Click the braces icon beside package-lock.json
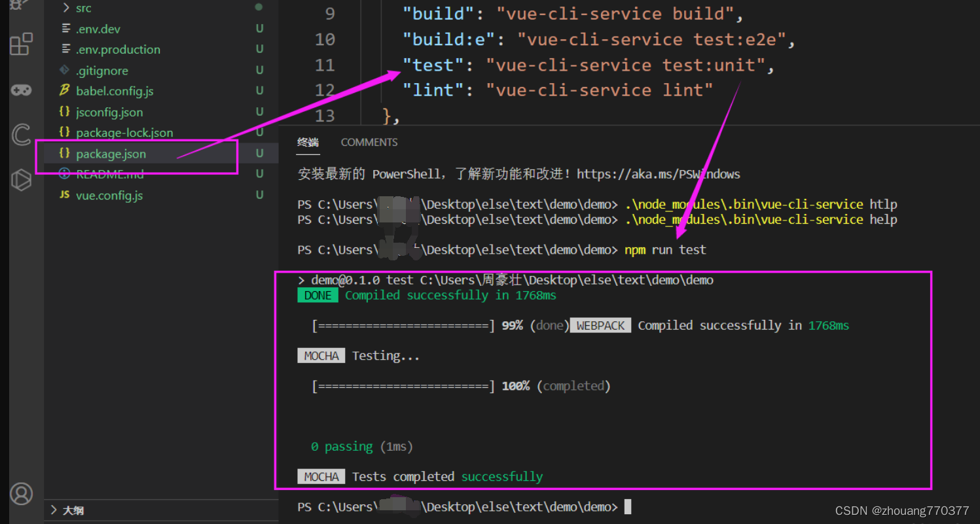 (64, 132)
